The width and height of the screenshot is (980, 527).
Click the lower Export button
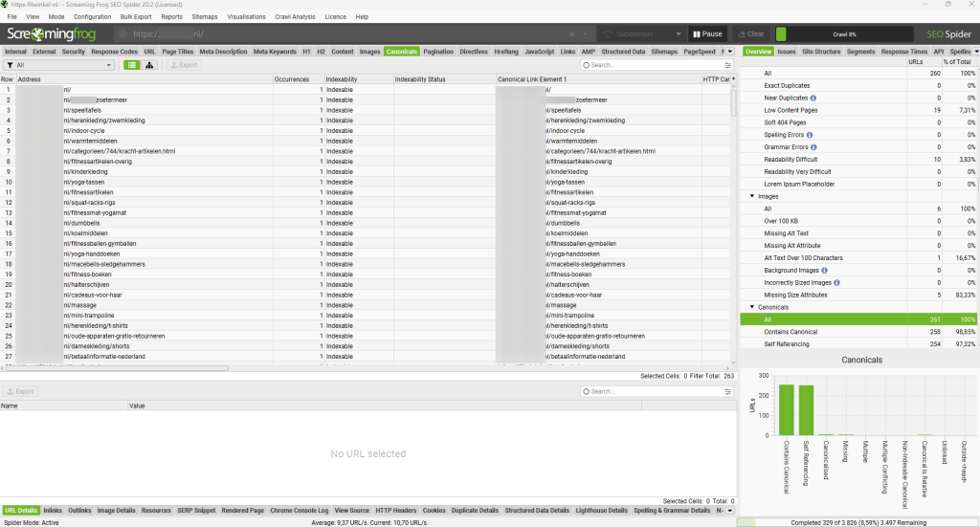tap(21, 391)
